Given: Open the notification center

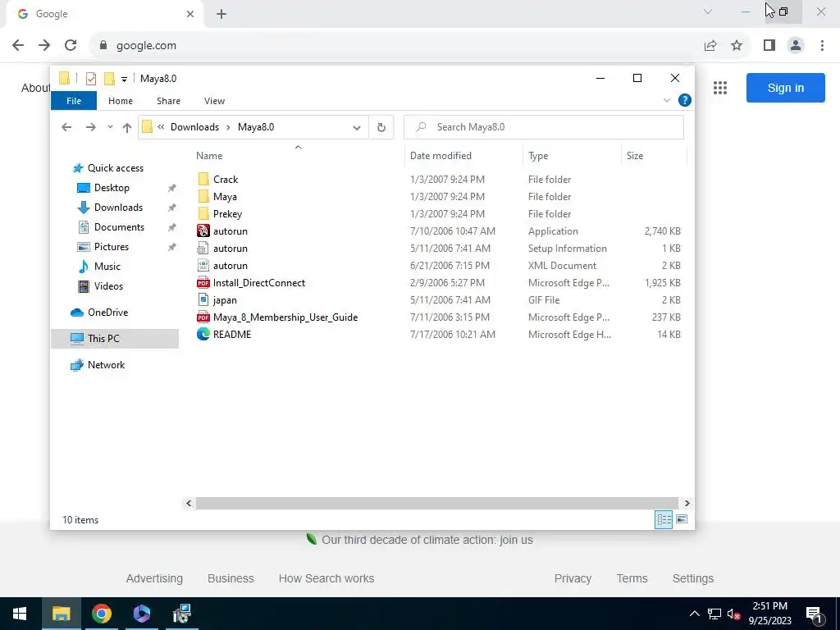Looking at the screenshot, I should 814,614.
